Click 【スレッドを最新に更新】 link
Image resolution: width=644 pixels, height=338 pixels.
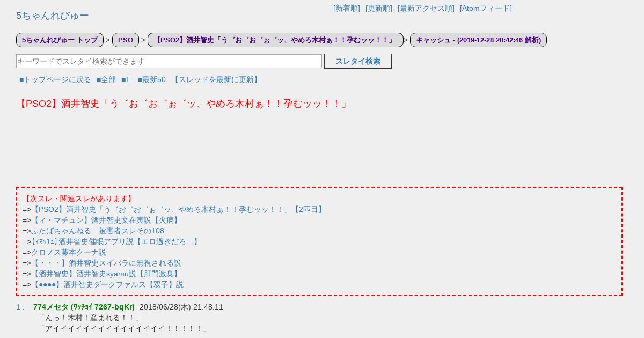pos(216,79)
